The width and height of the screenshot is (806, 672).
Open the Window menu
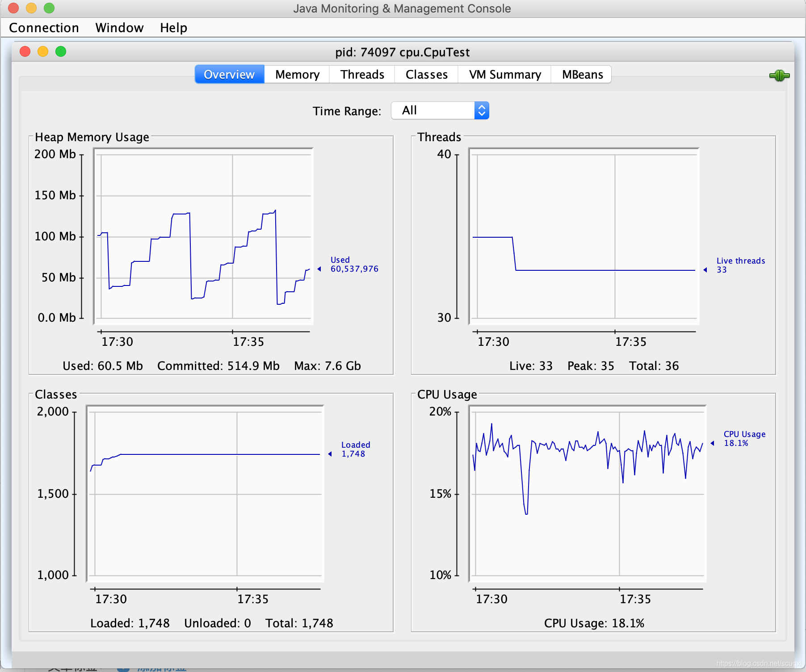coord(119,28)
